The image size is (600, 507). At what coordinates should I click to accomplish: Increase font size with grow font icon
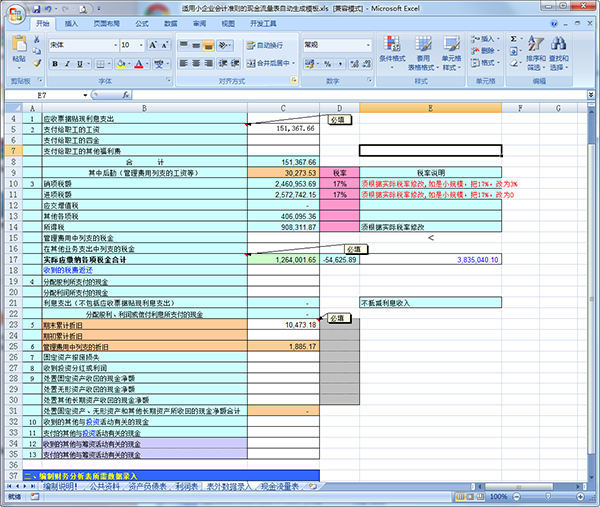(x=153, y=45)
